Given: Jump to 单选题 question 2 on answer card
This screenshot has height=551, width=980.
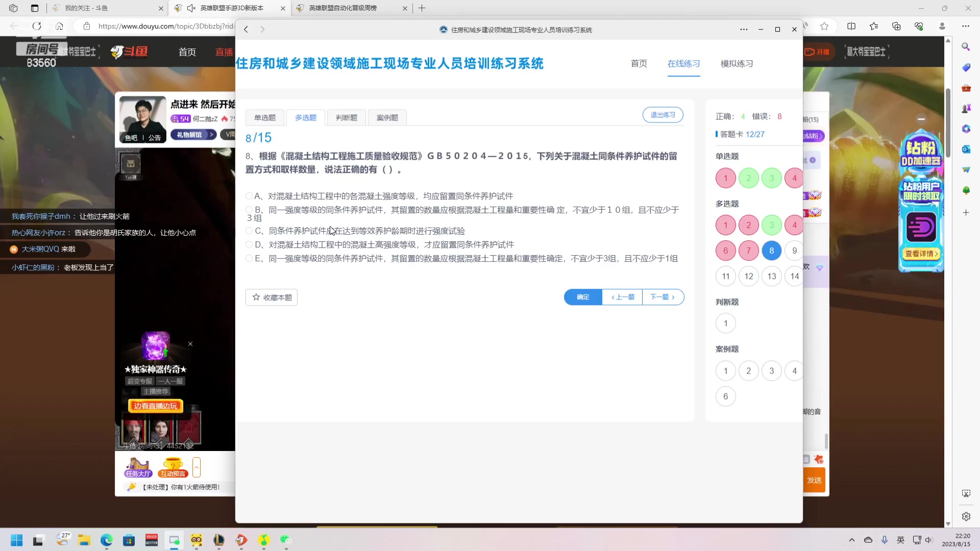Looking at the screenshot, I should coord(748,178).
